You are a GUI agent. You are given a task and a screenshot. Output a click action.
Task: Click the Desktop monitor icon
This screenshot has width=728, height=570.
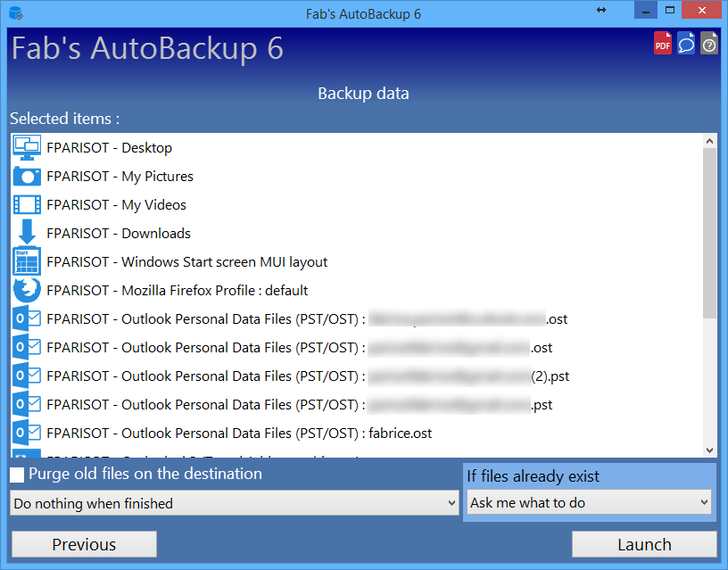click(27, 147)
